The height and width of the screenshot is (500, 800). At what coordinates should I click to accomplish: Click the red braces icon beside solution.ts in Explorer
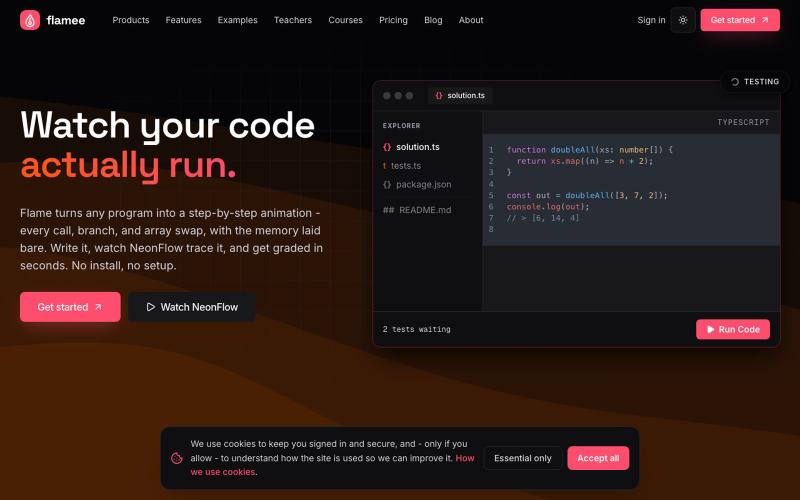(387, 147)
